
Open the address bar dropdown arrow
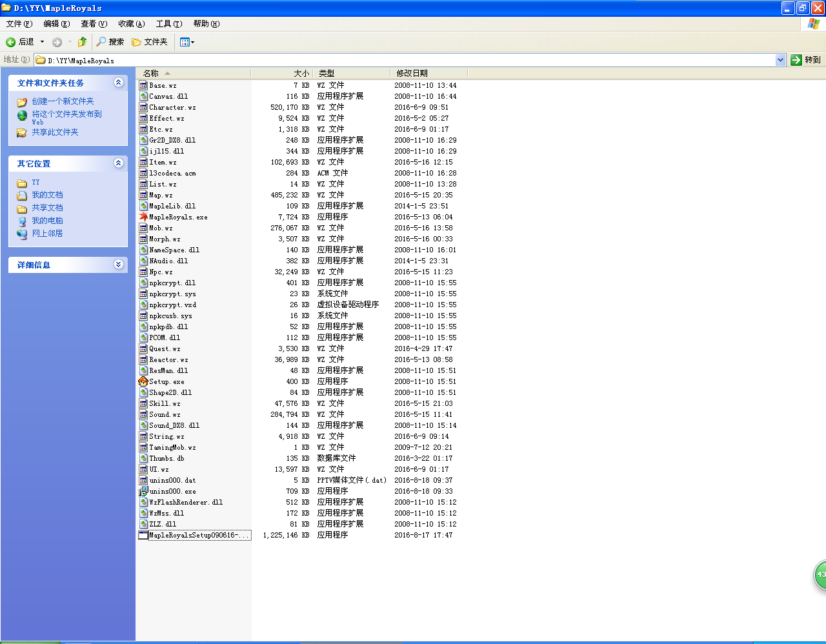pyautogui.click(x=780, y=60)
